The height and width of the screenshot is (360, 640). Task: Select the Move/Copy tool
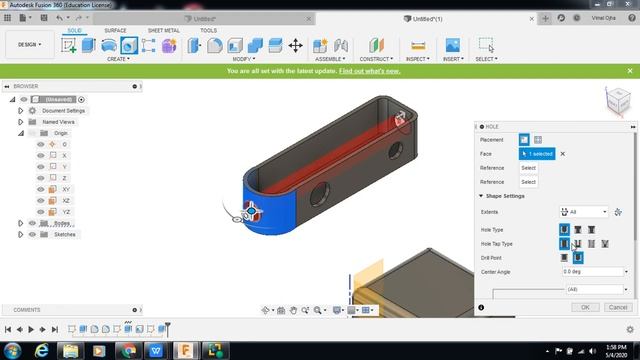click(x=296, y=45)
